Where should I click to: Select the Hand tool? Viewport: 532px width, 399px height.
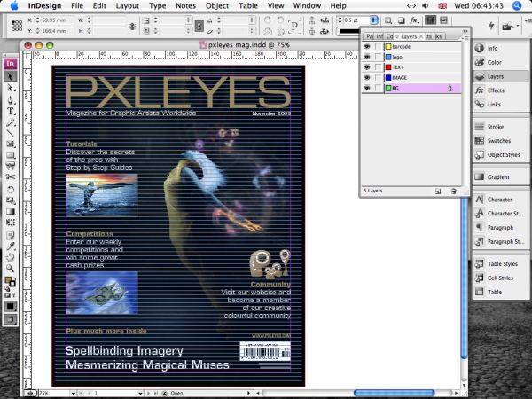click(10, 257)
